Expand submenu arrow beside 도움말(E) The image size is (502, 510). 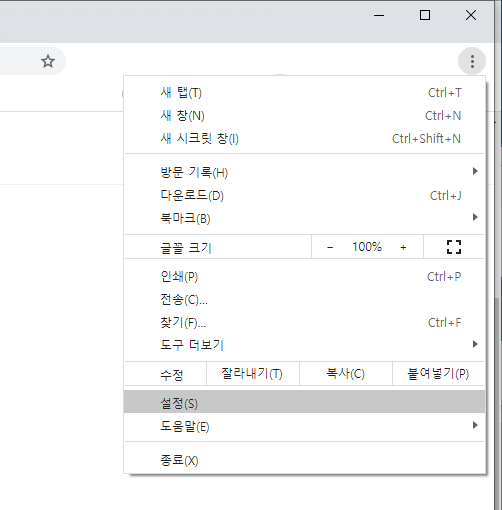475,425
